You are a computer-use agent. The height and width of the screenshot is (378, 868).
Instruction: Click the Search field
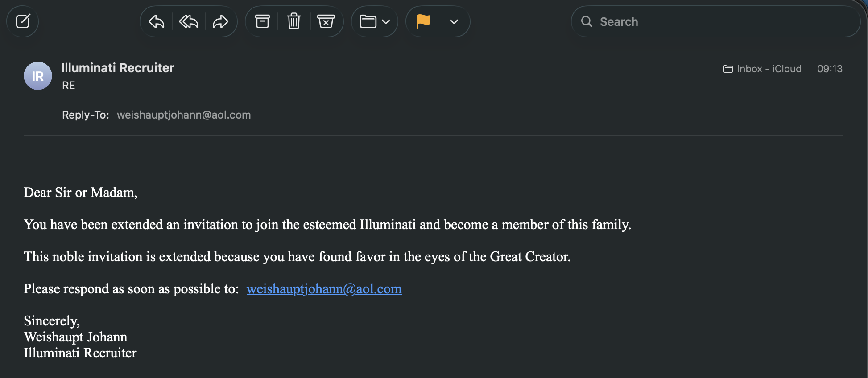tap(723, 21)
